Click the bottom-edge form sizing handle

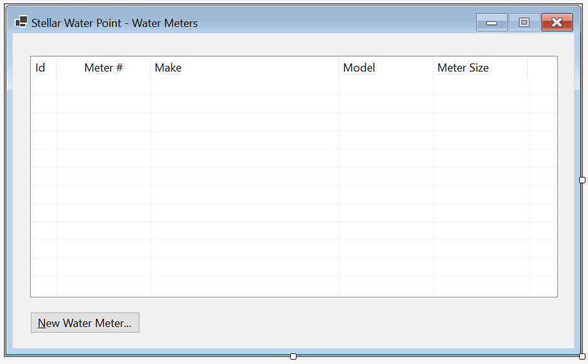[x=293, y=356]
